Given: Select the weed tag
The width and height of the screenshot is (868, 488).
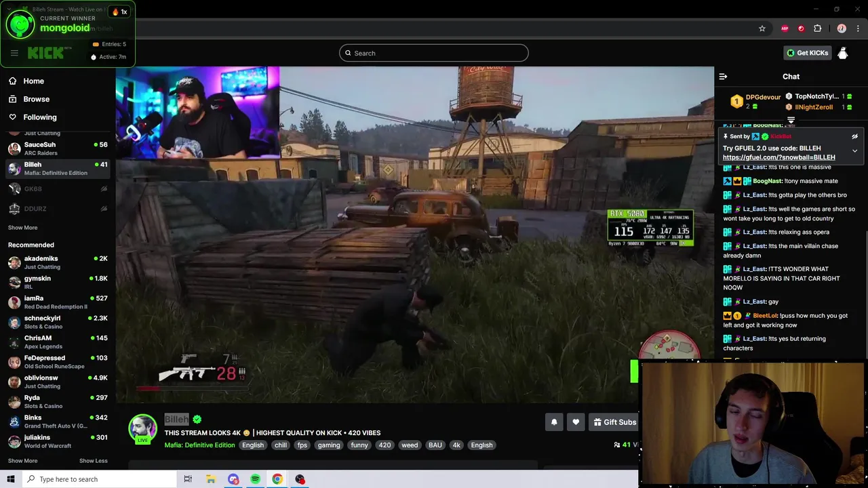Looking at the screenshot, I should 410,445.
